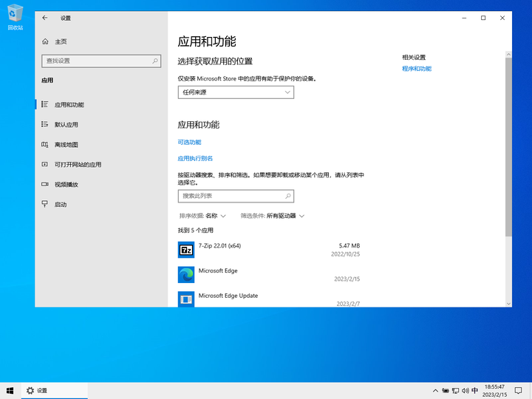The width and height of the screenshot is (532, 399).
Task: Open 默认应用 settings page
Action: [x=101, y=125]
